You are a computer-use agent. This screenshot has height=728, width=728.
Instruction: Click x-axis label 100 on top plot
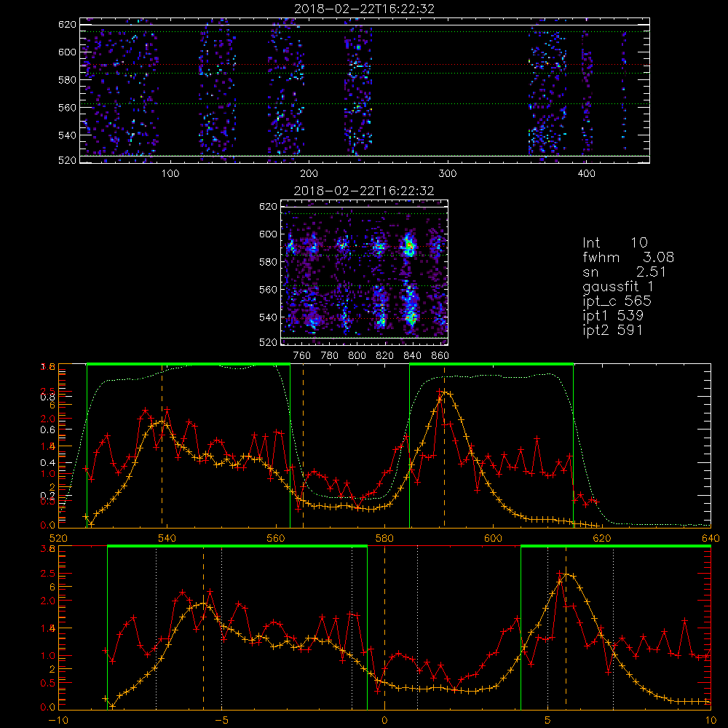170,174
